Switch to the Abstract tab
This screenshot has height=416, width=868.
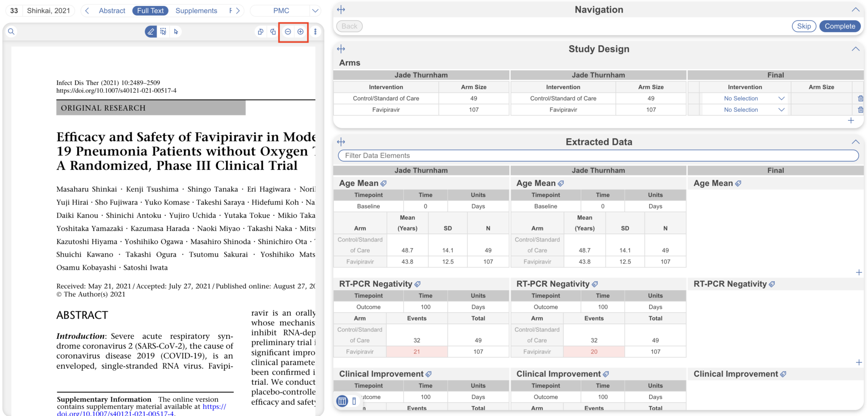tap(111, 11)
